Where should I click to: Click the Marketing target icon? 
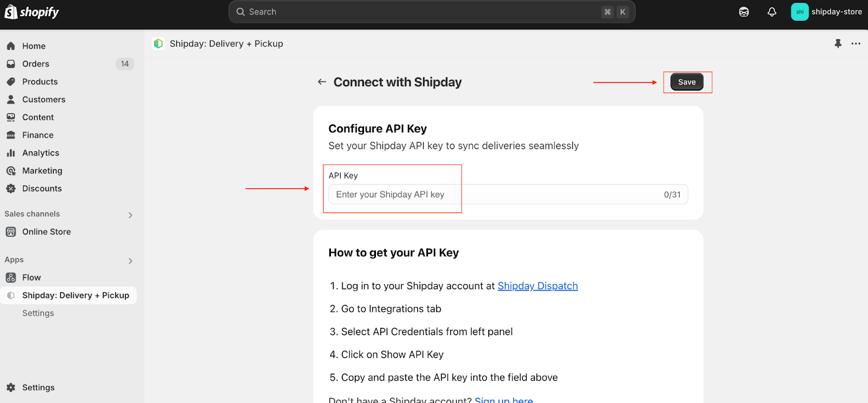click(x=11, y=171)
